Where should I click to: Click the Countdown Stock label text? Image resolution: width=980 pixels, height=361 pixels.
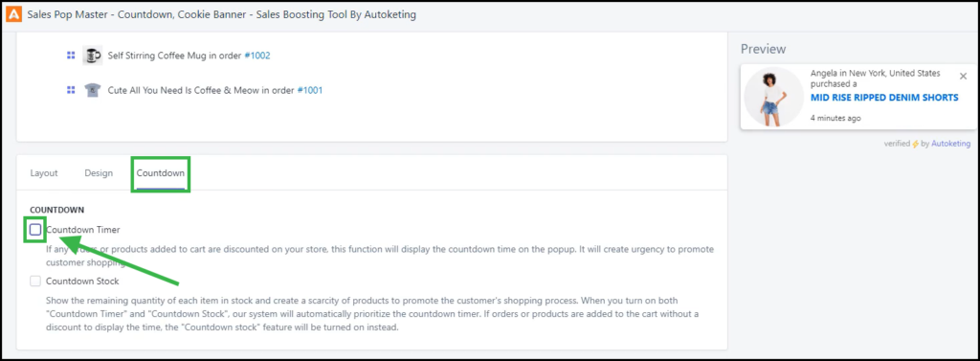tap(82, 281)
